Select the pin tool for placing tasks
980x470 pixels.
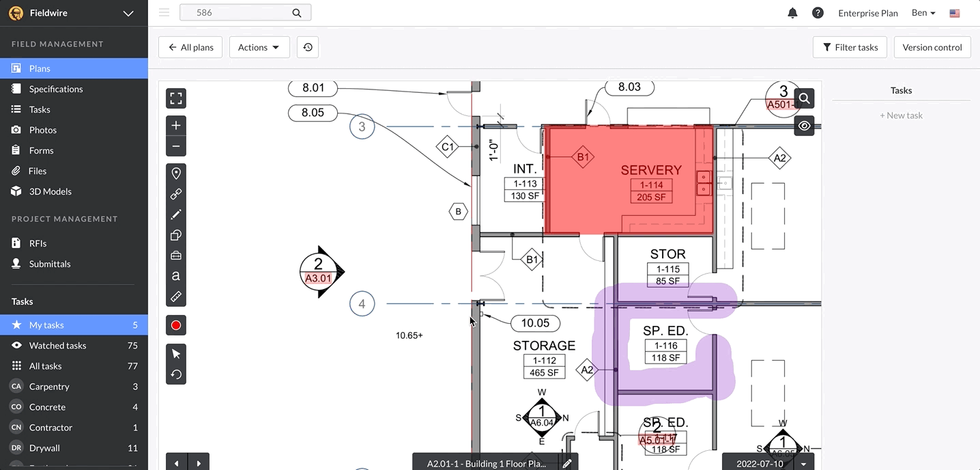175,173
